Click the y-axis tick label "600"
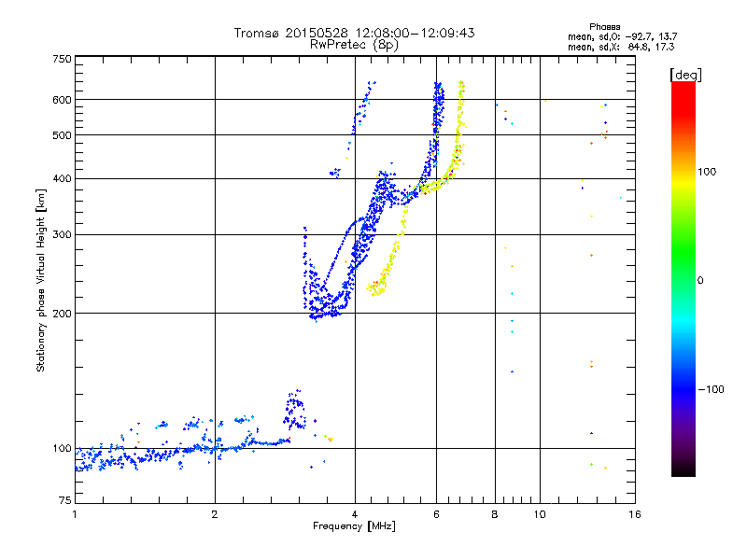Screen dimensions: 747x560 [x=63, y=100]
